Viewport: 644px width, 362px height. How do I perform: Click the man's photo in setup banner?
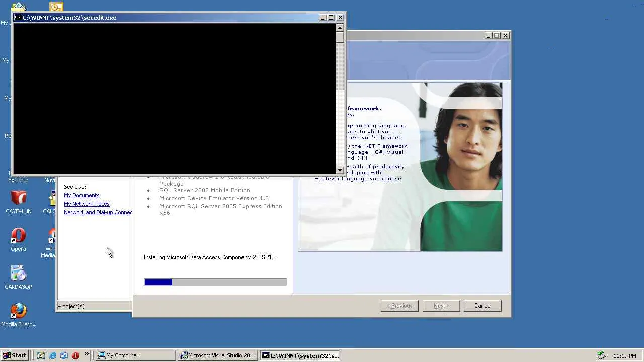coord(461,167)
